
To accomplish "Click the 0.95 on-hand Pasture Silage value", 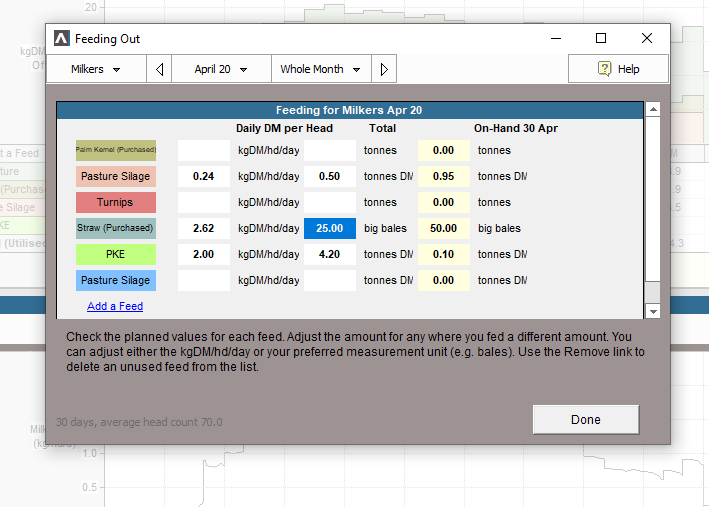I will point(444,176).
